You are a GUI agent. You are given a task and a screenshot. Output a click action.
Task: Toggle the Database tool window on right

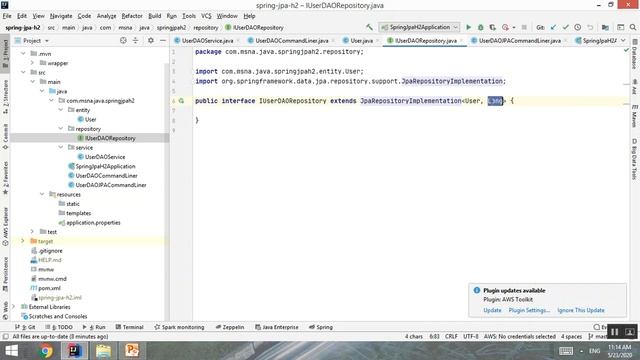[635, 54]
